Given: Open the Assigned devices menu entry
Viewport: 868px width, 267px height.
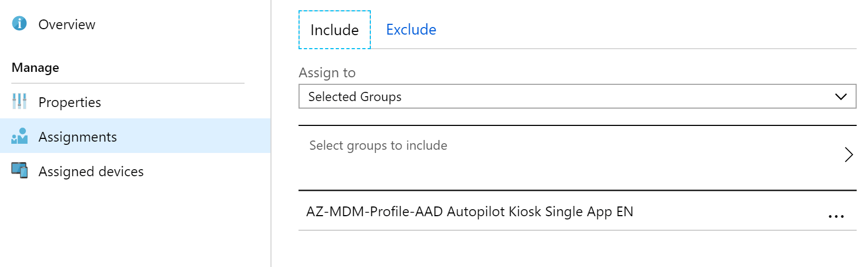Looking at the screenshot, I should pyautogui.click(x=91, y=171).
